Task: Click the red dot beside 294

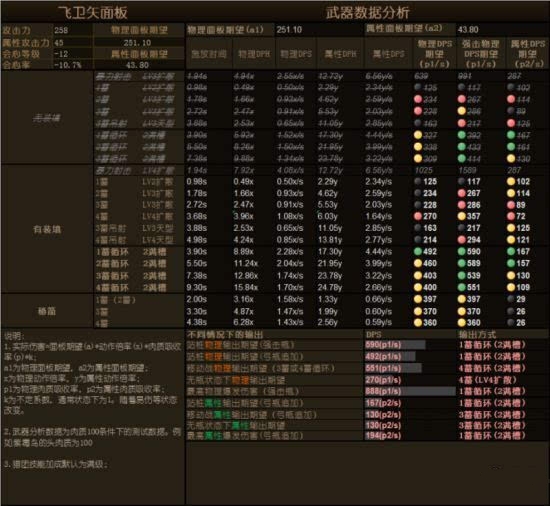Action: (462, 240)
